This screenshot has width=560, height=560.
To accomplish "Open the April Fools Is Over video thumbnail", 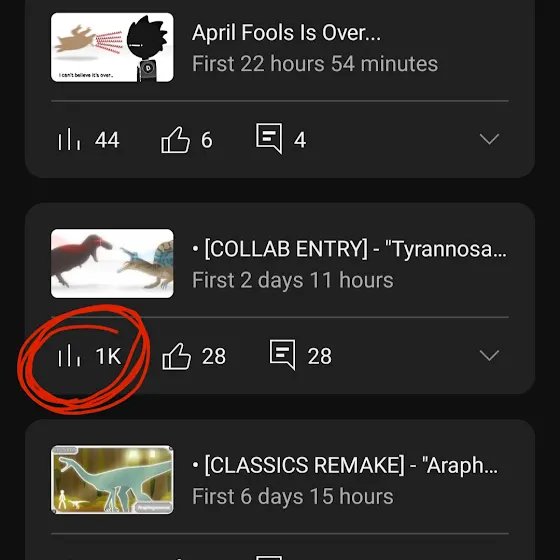I will 112,48.
